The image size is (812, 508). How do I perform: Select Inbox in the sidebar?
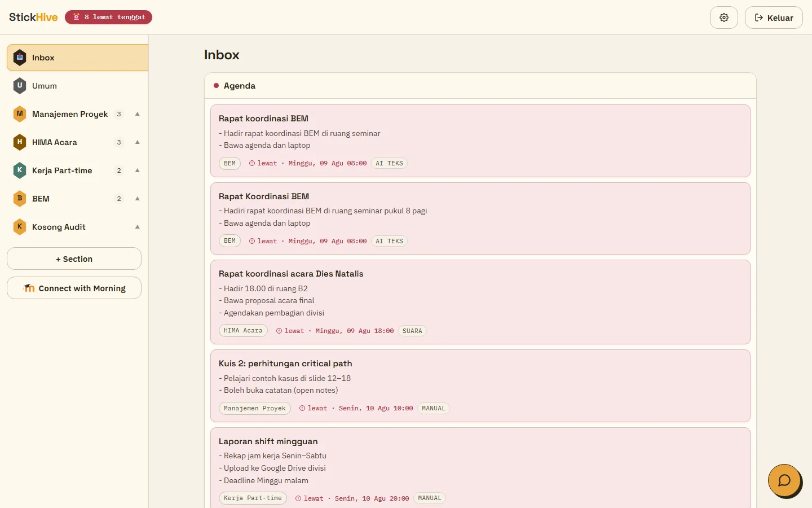pos(78,58)
